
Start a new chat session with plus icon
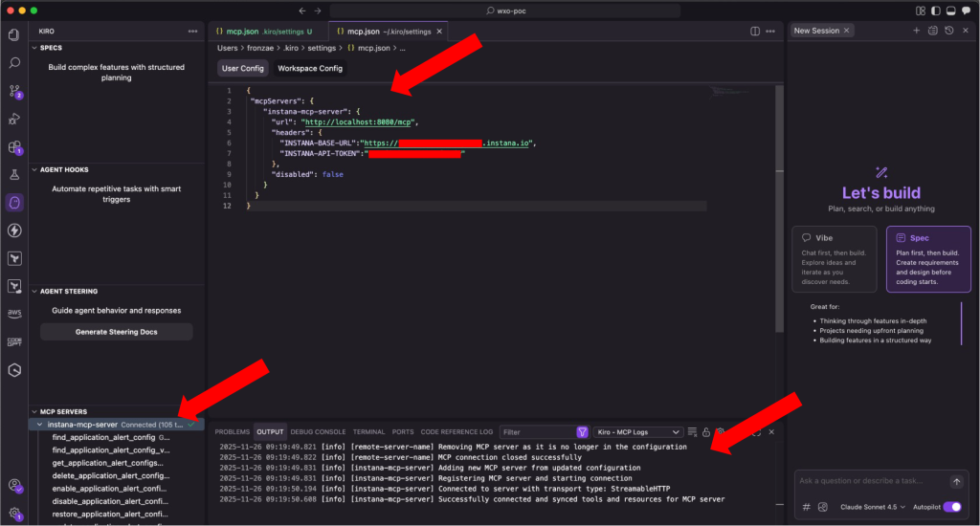coord(916,31)
